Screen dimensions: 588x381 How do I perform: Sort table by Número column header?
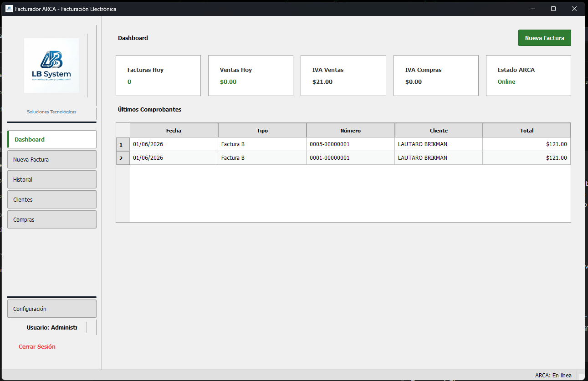pos(350,130)
